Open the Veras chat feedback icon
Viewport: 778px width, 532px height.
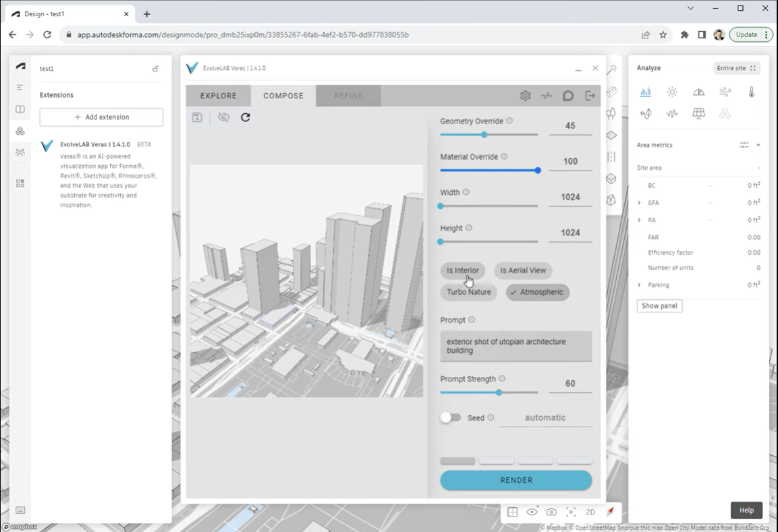pyautogui.click(x=568, y=96)
